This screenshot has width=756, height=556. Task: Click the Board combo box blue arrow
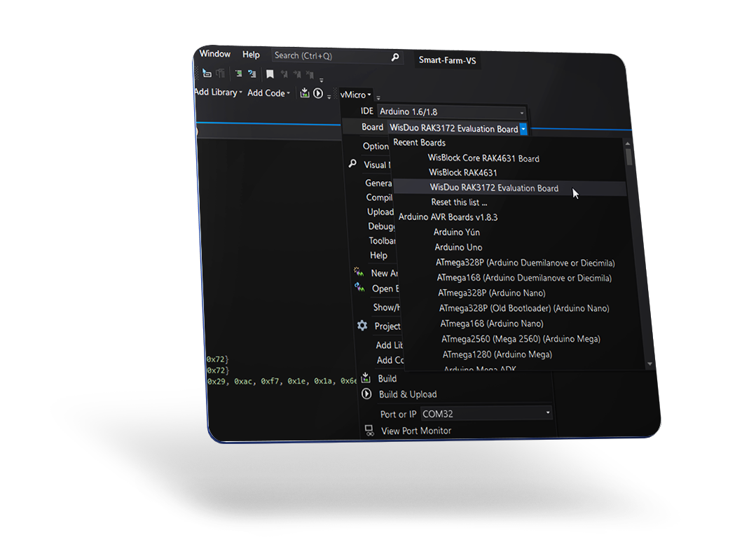pyautogui.click(x=523, y=129)
